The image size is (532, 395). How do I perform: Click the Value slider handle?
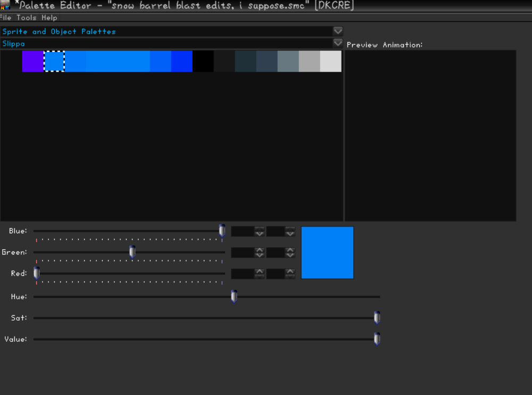point(377,339)
